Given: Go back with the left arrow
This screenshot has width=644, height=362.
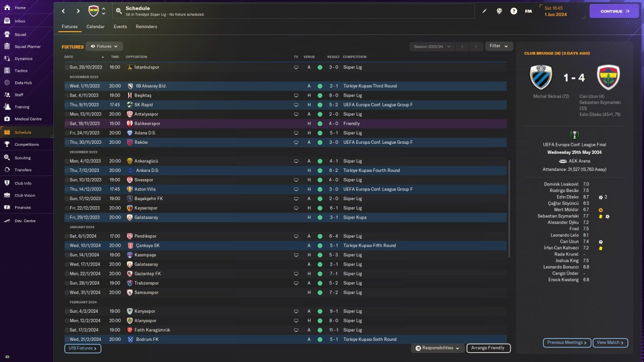Looking at the screenshot, I should (63, 11).
